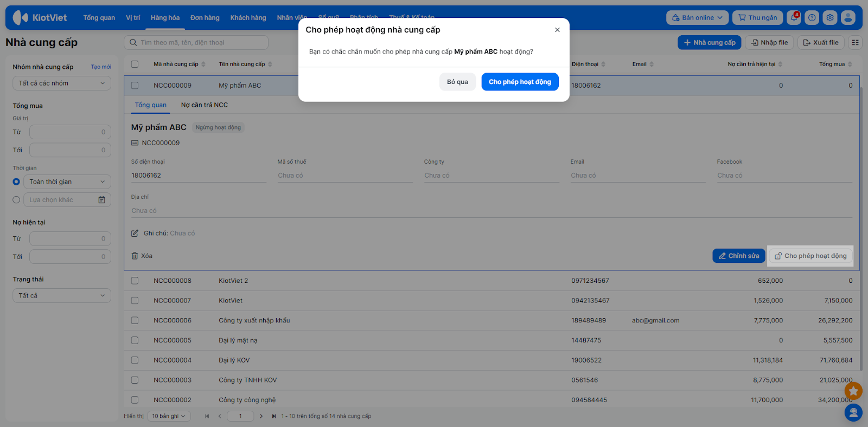
Task: Click the notification bell icon
Action: point(794,18)
